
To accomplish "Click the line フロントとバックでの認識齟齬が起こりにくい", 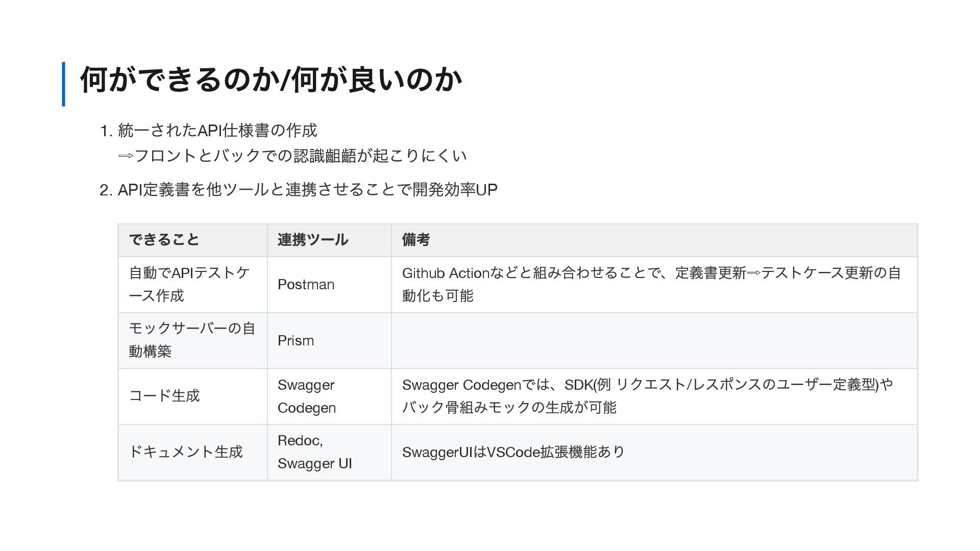I will click(x=292, y=156).
